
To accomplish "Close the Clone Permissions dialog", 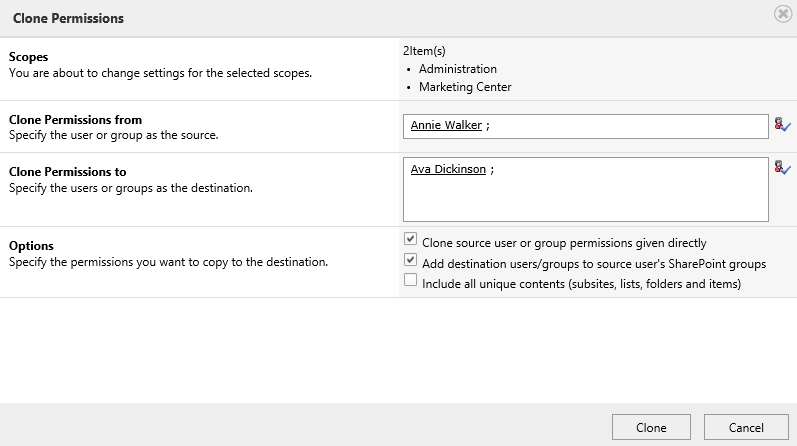I will pyautogui.click(x=782, y=15).
